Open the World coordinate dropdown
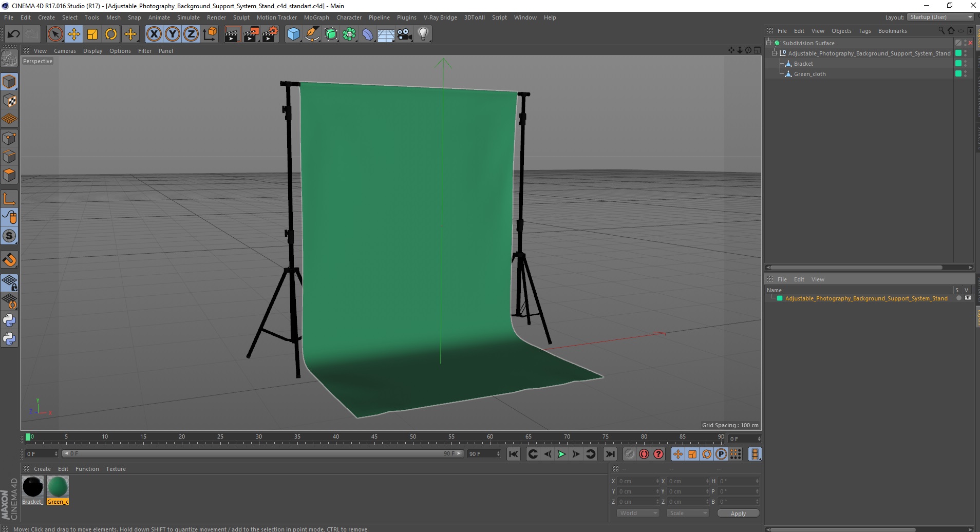Image resolution: width=980 pixels, height=532 pixels. pyautogui.click(x=637, y=513)
